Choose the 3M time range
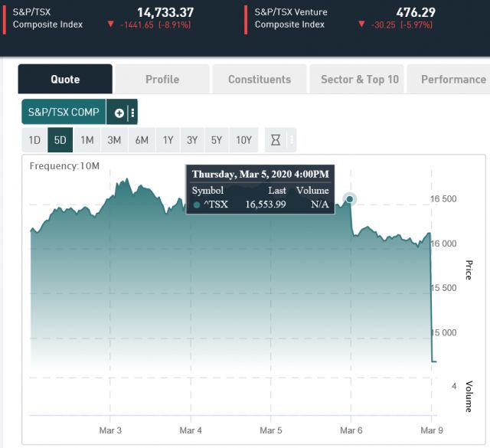Image resolution: width=490 pixels, height=448 pixels. point(114,140)
